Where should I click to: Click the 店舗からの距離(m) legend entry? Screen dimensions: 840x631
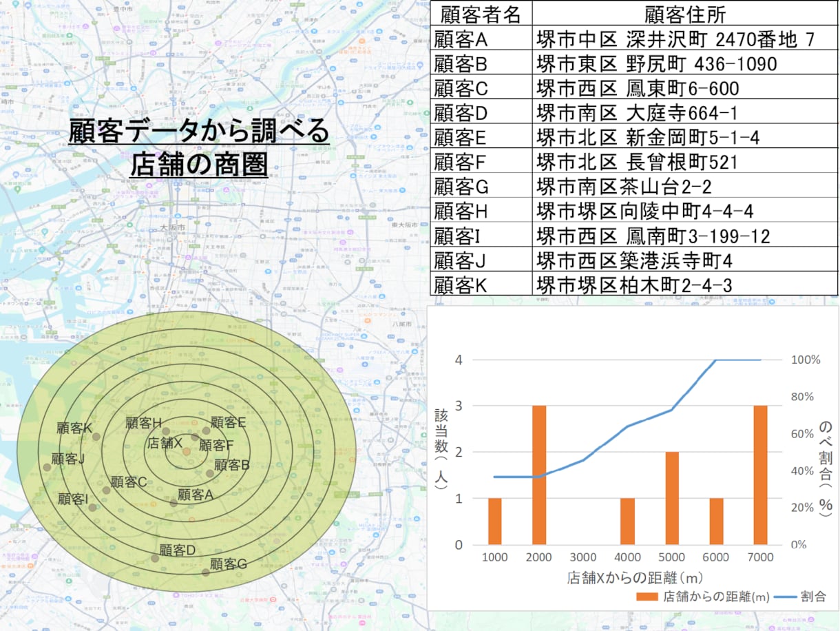click(x=704, y=597)
